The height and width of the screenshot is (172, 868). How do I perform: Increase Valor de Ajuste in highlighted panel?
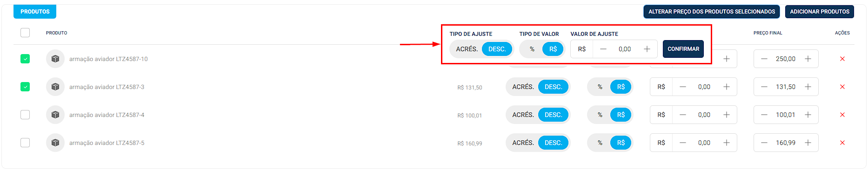tap(647, 49)
